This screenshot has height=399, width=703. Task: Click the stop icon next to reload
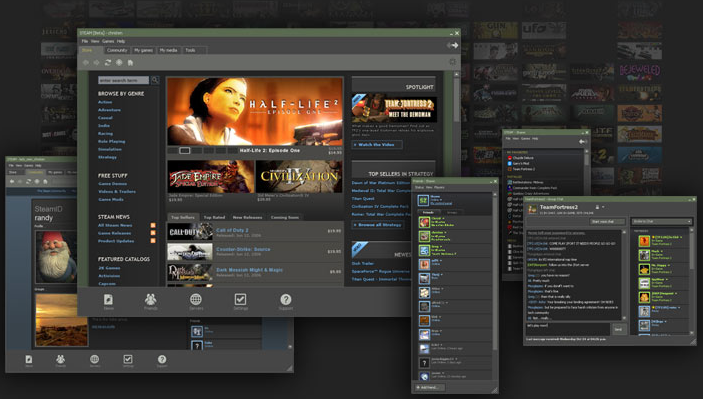pos(119,63)
